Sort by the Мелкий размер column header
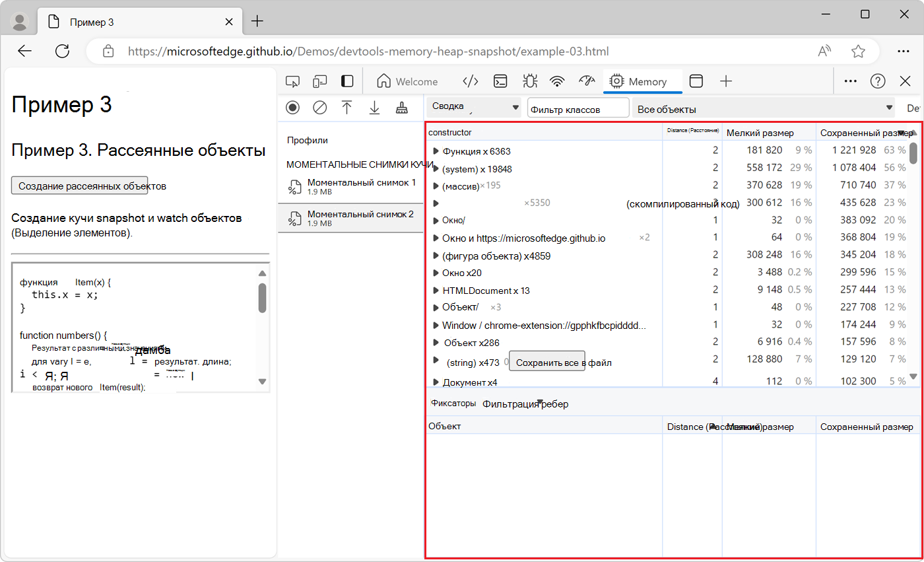The height and width of the screenshot is (562, 924). pos(769,133)
